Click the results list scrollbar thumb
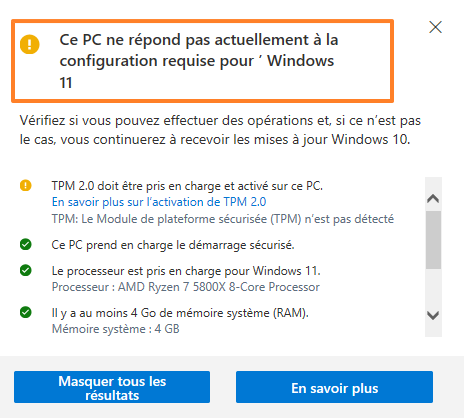 pos(433,240)
